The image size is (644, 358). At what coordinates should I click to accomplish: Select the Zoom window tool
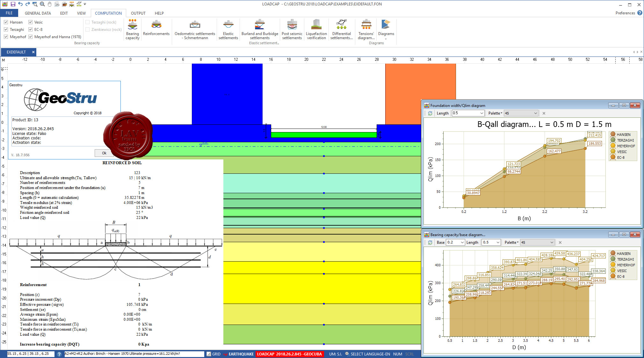coord(35,4)
